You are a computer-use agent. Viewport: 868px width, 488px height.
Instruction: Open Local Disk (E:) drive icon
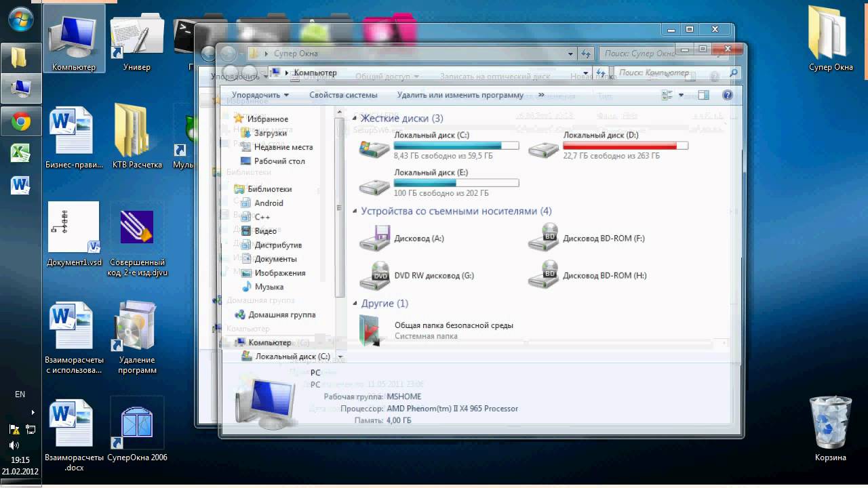coord(374,186)
